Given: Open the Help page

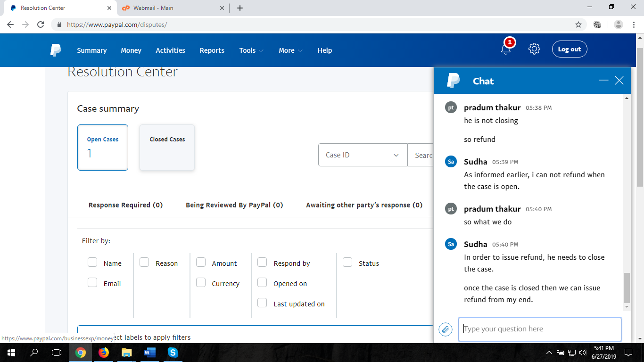Looking at the screenshot, I should point(325,50).
